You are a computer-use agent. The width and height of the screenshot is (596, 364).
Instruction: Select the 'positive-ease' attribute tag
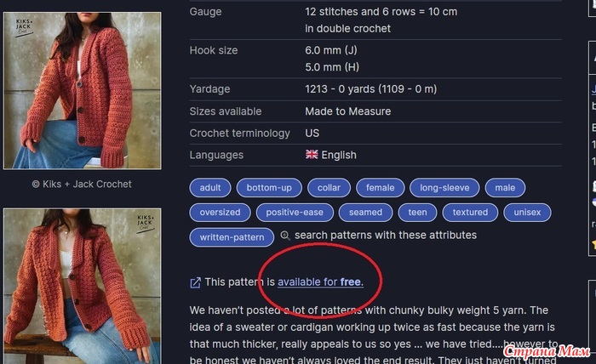point(295,213)
